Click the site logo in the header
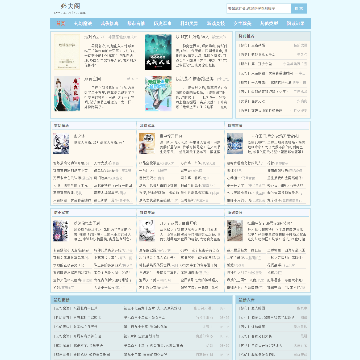Screen dimensions: 360x360 [70, 8]
